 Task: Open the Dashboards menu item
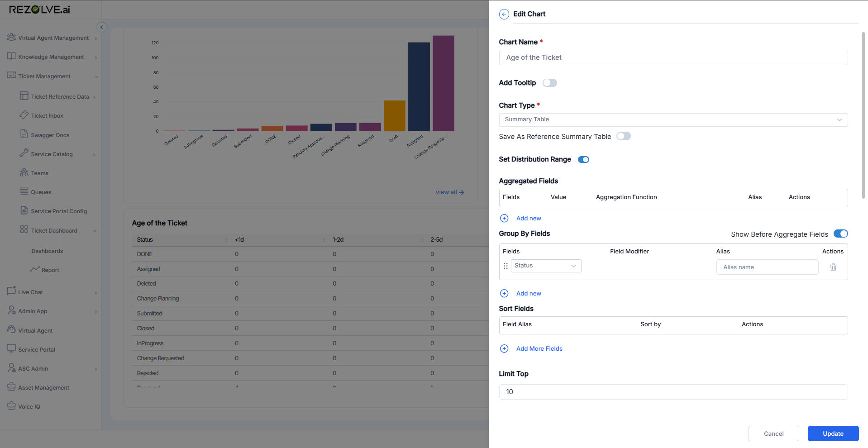coord(47,251)
